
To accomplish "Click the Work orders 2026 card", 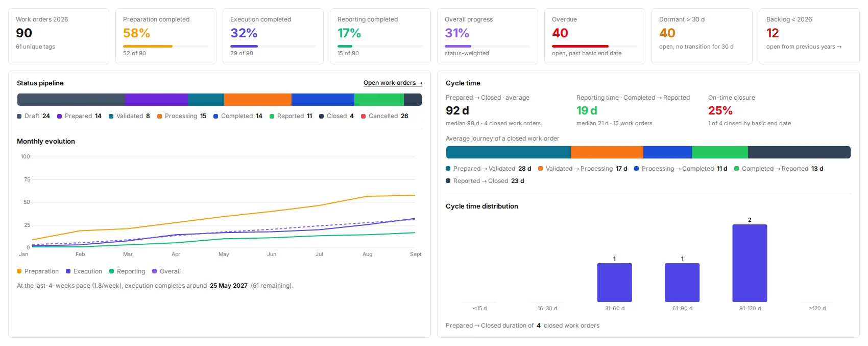I will point(59,36).
